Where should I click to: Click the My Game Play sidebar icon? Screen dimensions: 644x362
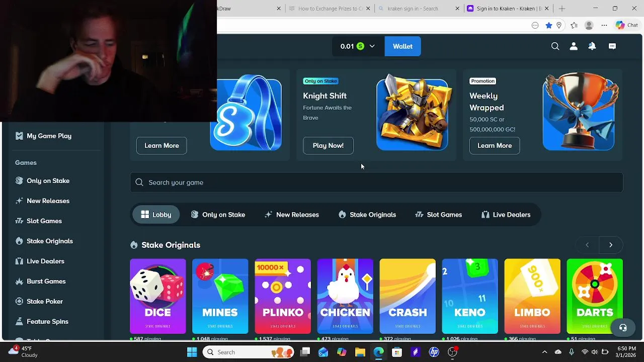[19, 136]
